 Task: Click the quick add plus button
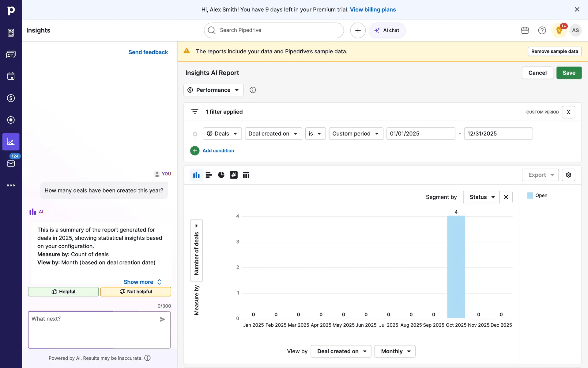pos(358,30)
